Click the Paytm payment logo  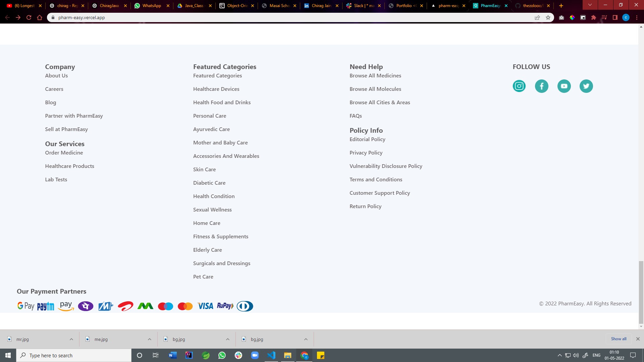pyautogui.click(x=46, y=306)
